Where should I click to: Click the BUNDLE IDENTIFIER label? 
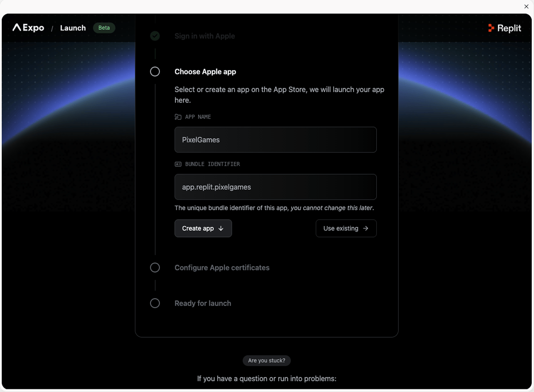pyautogui.click(x=212, y=164)
